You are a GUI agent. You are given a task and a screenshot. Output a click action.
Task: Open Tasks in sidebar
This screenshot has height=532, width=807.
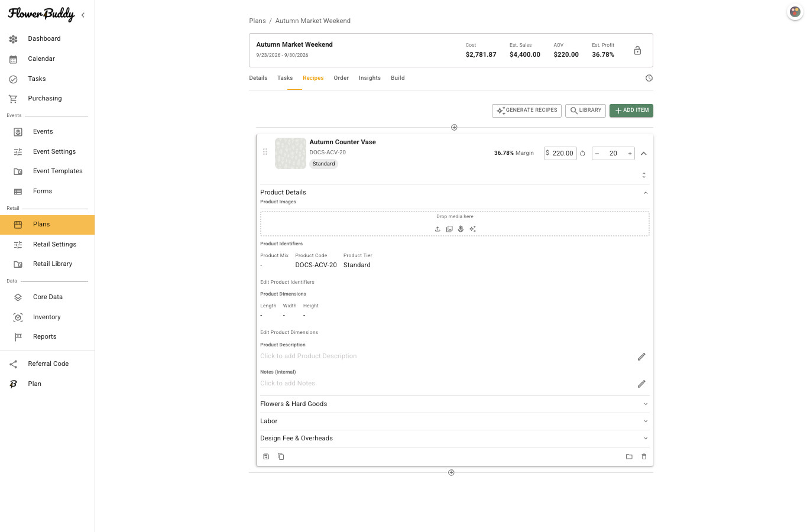coord(47,79)
